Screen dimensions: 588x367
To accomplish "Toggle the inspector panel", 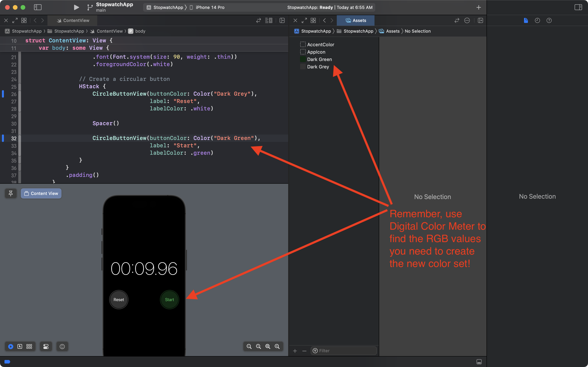I will (578, 7).
